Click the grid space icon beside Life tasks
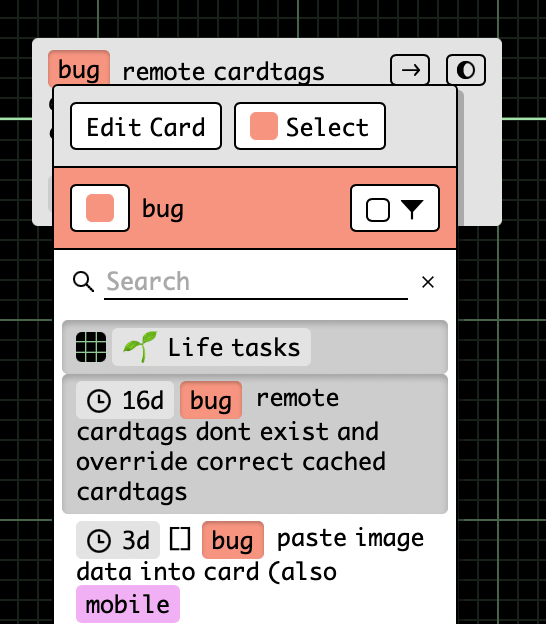The height and width of the screenshot is (624, 546). [x=91, y=347]
